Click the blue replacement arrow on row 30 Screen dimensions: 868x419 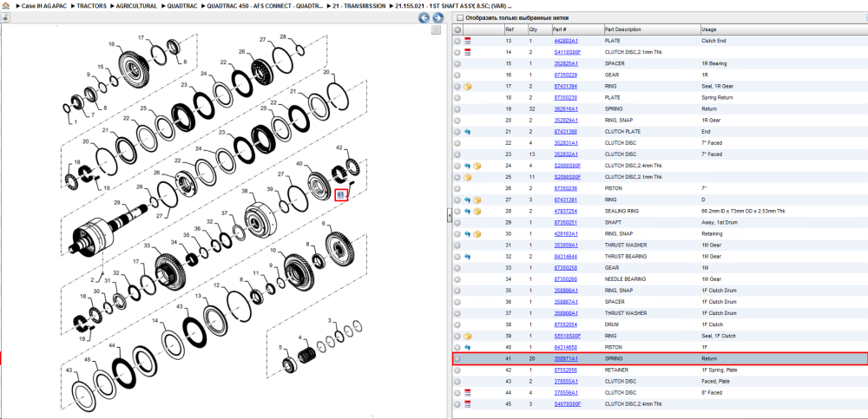[468, 233]
